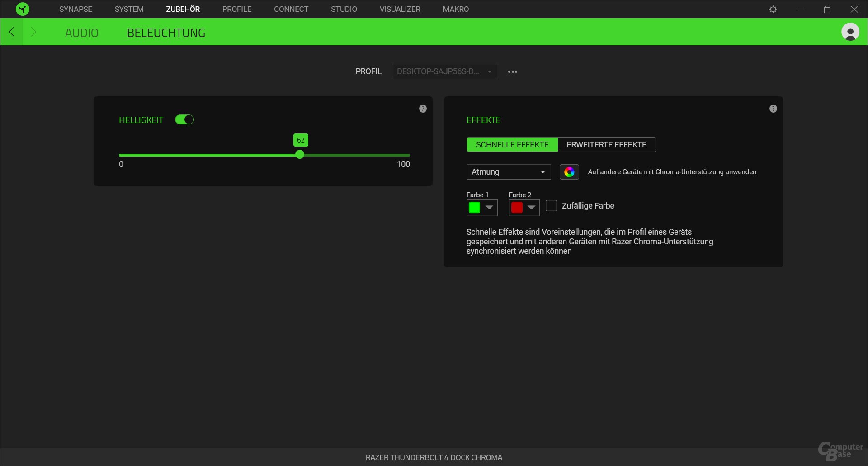Select the Zubehör menu tab

(x=183, y=9)
